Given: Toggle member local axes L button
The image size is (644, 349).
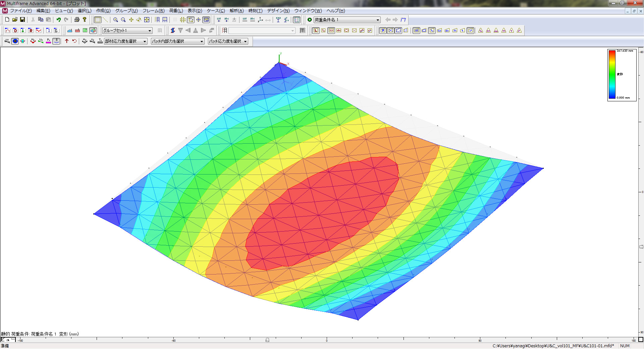Looking at the screenshot, I should point(316,31).
